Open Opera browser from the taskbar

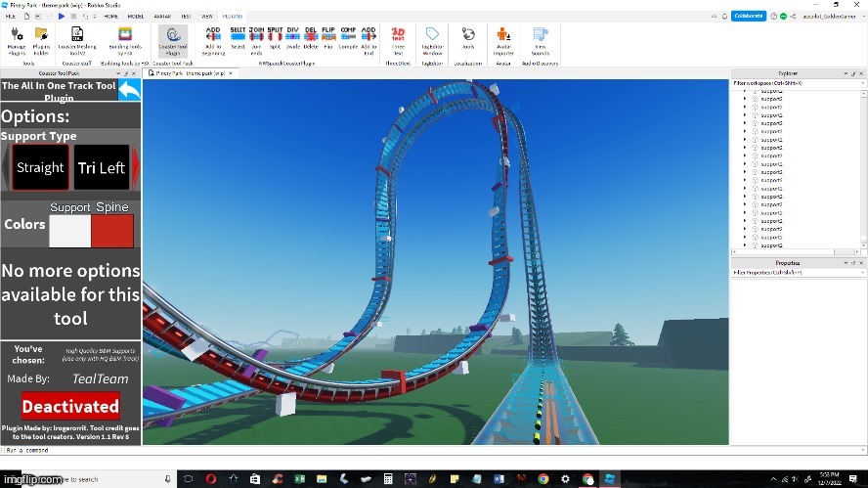(x=211, y=478)
